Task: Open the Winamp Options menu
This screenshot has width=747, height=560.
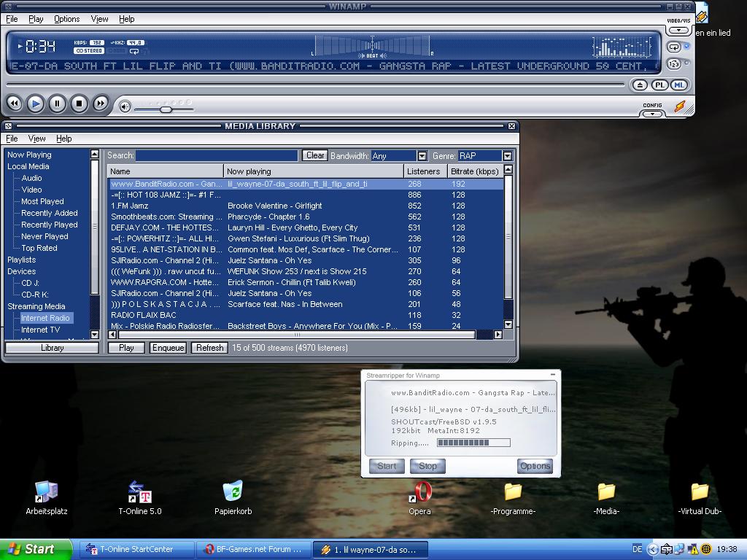Action: [66, 19]
